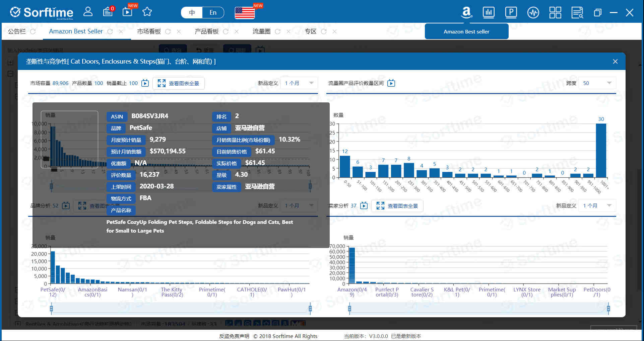Screen dimensions: 644x341
Task: Play video help for 流量圈产品评价数量区间
Action: pos(391,83)
